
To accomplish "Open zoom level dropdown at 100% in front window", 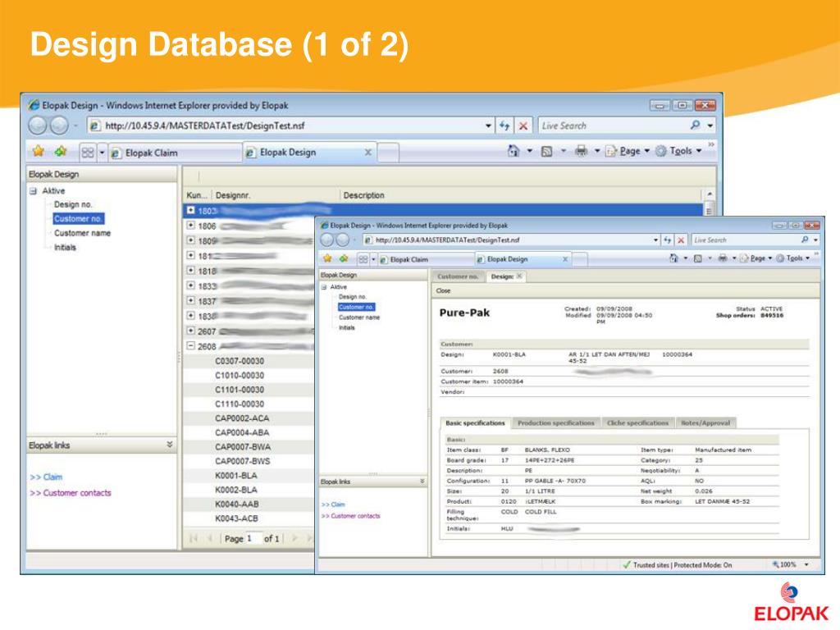I will click(806, 564).
